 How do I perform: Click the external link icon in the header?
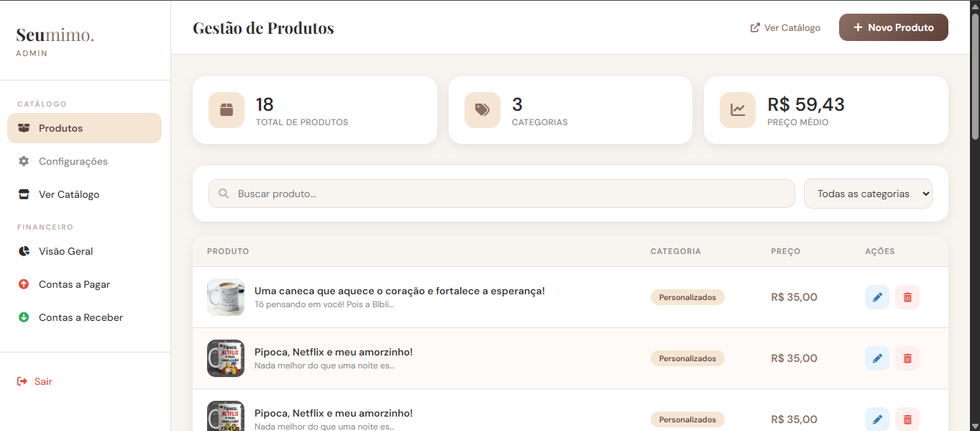755,27
